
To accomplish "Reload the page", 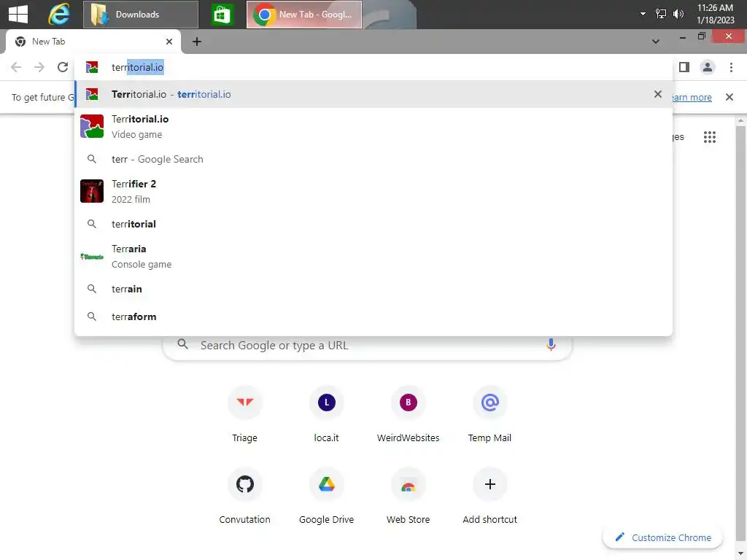I will (63, 67).
